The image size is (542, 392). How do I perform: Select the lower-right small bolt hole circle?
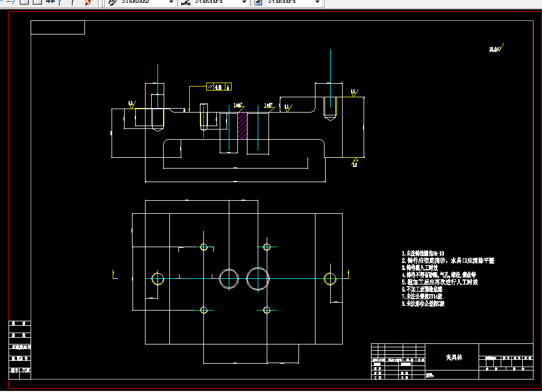click(267, 310)
